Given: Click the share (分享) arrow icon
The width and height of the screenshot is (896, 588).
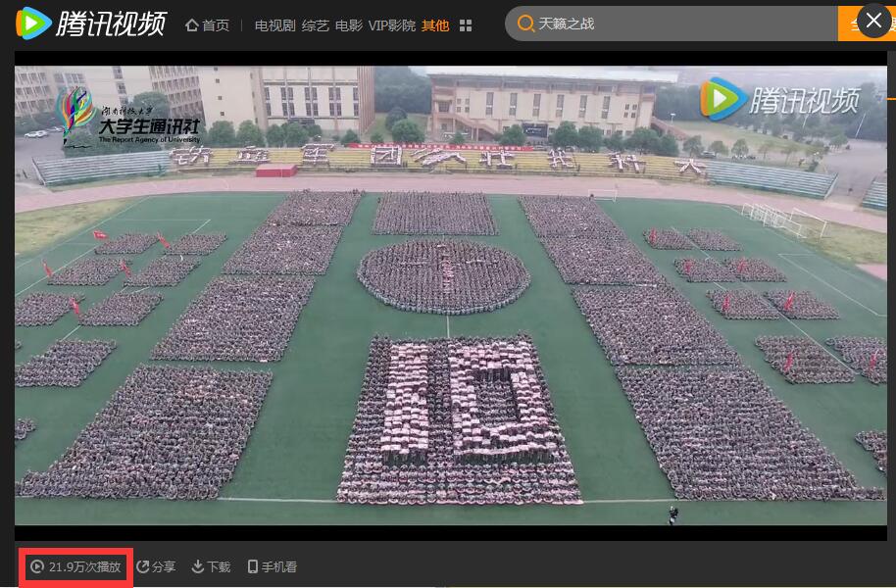Looking at the screenshot, I should (x=143, y=566).
